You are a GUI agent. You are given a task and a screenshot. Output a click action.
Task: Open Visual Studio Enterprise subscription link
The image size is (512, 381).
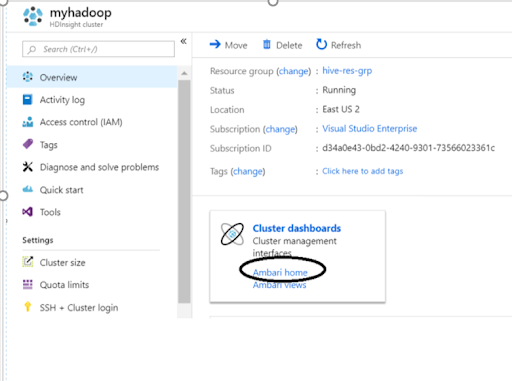[x=370, y=129]
